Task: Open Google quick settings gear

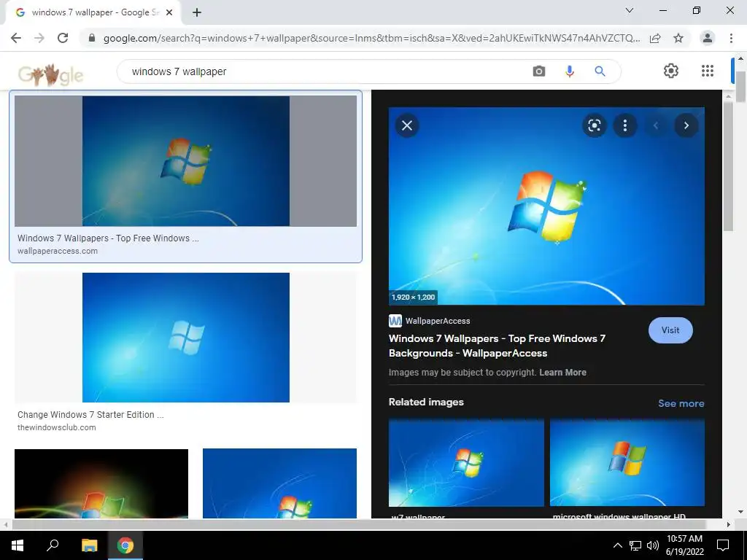Action: click(671, 71)
